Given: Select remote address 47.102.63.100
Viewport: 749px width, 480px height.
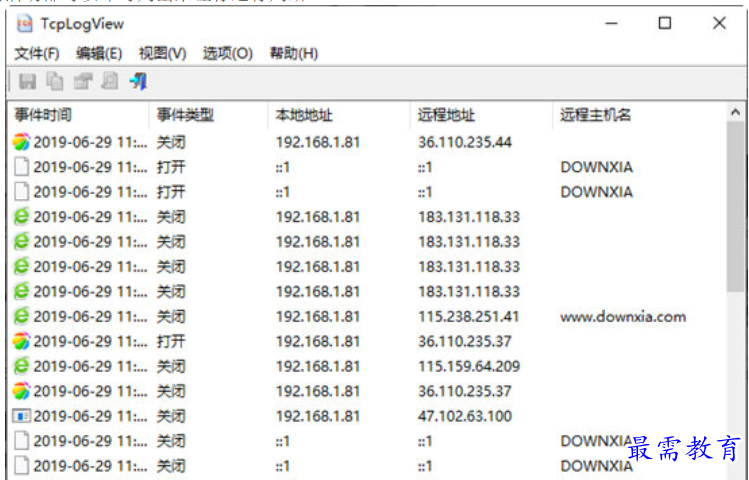Looking at the screenshot, I should click(465, 416).
